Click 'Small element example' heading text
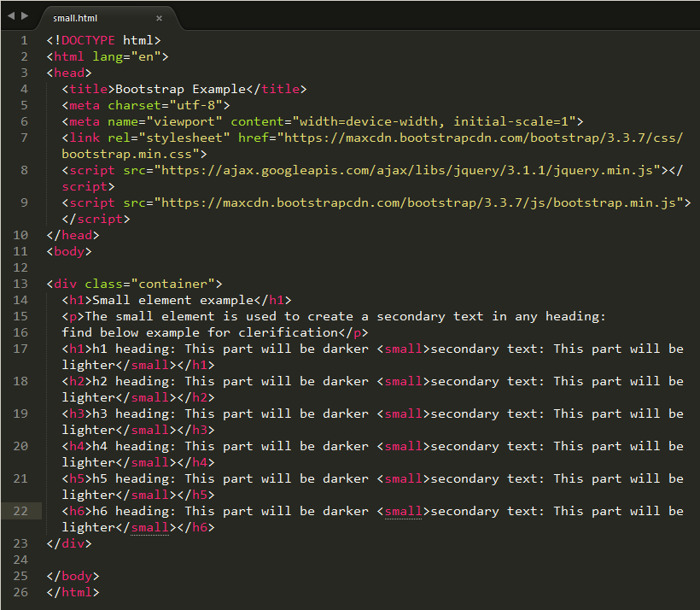This screenshot has height=610, width=700. pyautogui.click(x=172, y=301)
